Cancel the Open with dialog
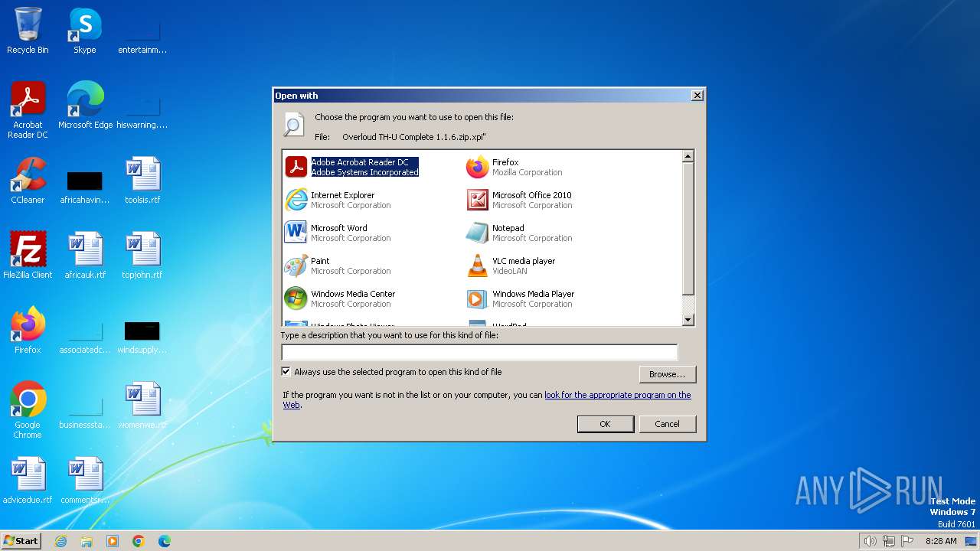 click(x=668, y=424)
